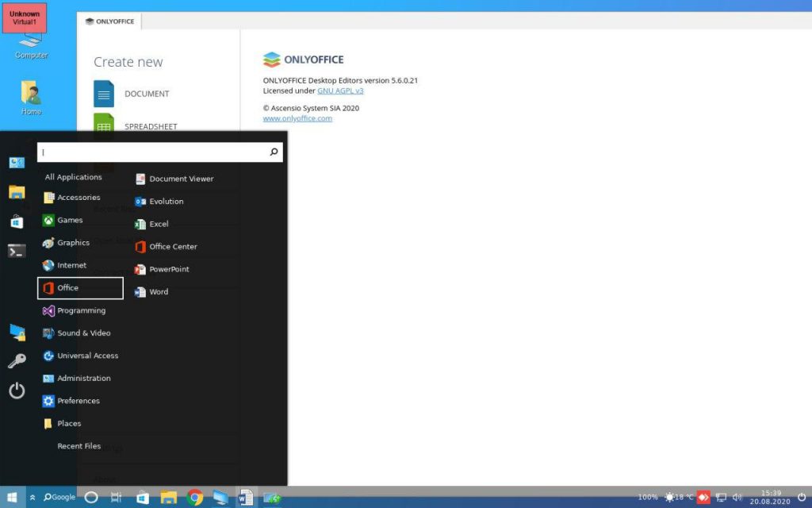This screenshot has width=812, height=508.
Task: Open the monitor with green arrows taskbar icon
Action: click(272, 498)
